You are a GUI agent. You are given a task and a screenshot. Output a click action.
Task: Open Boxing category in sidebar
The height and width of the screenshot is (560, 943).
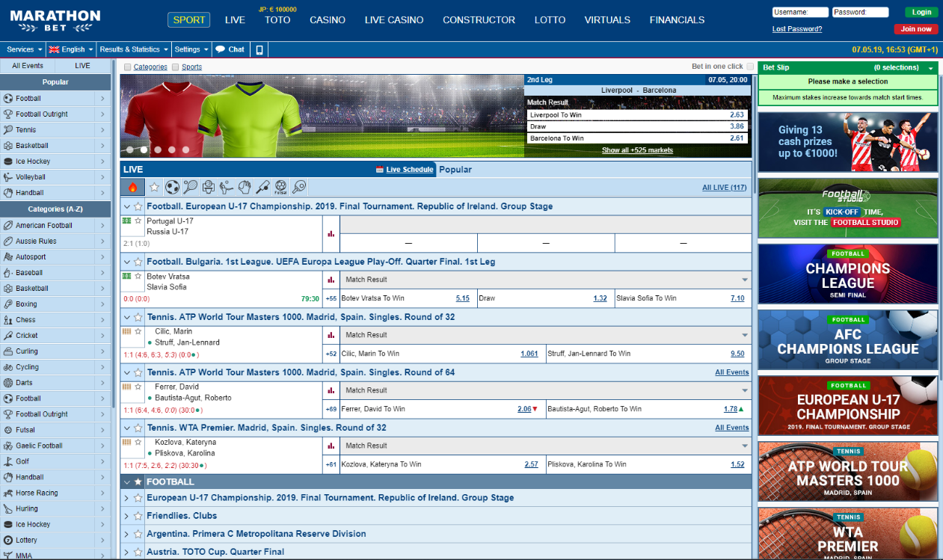(55, 304)
